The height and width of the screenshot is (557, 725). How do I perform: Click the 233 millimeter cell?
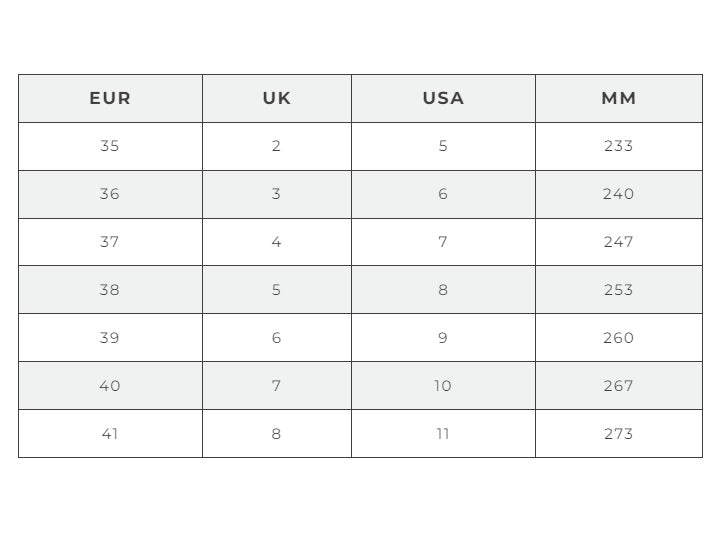(x=618, y=146)
